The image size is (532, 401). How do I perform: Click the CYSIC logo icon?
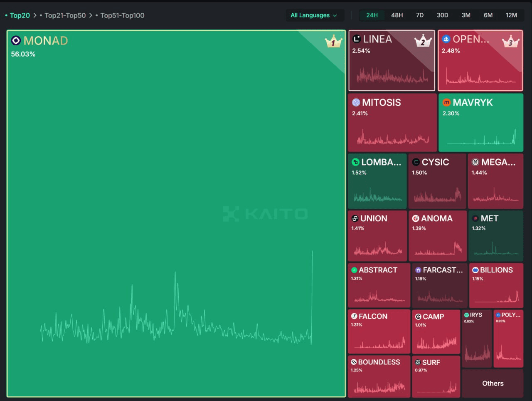click(x=416, y=162)
